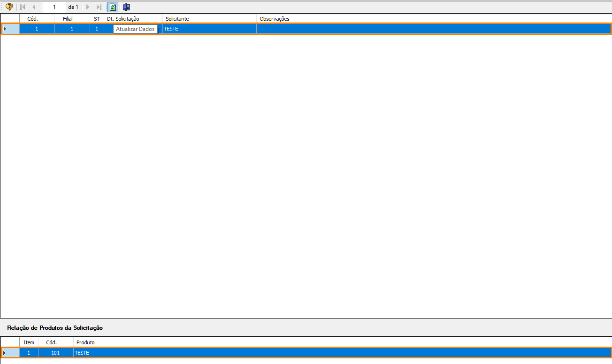612x364 pixels.
Task: Click the current page number field
Action: (x=54, y=7)
